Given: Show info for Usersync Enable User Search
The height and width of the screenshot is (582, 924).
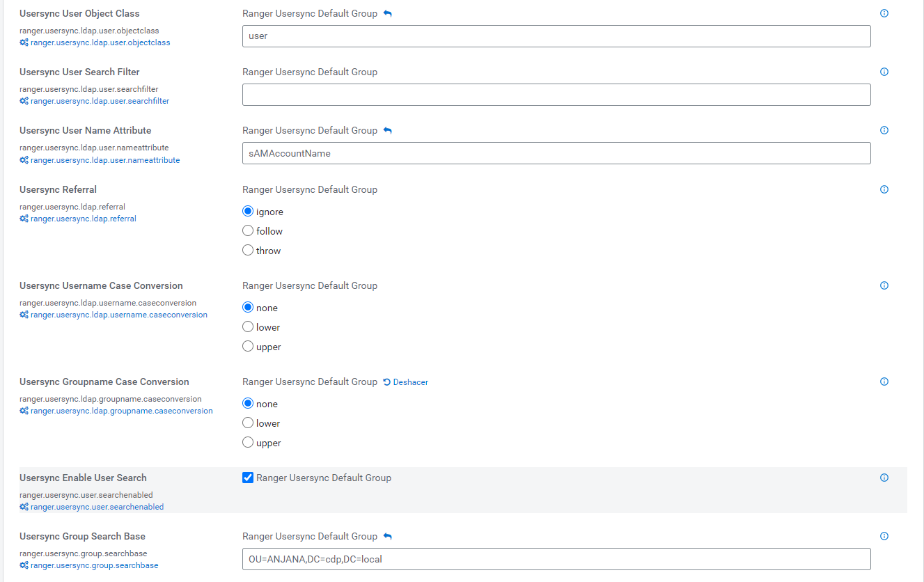Looking at the screenshot, I should [x=884, y=478].
